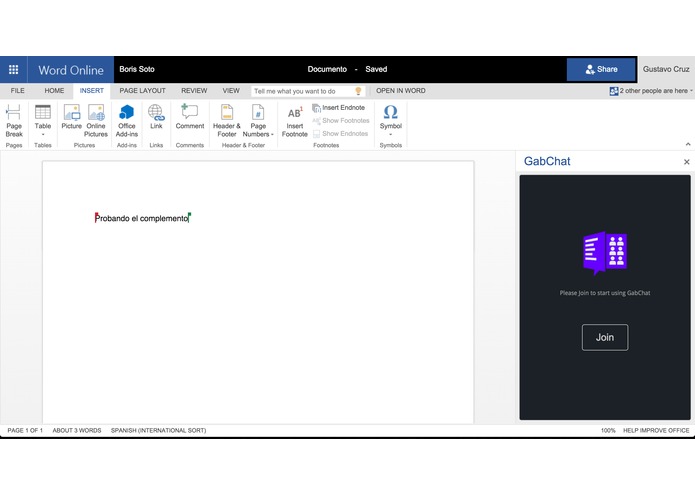
Task: Insert a Picture from file
Action: coord(71,117)
